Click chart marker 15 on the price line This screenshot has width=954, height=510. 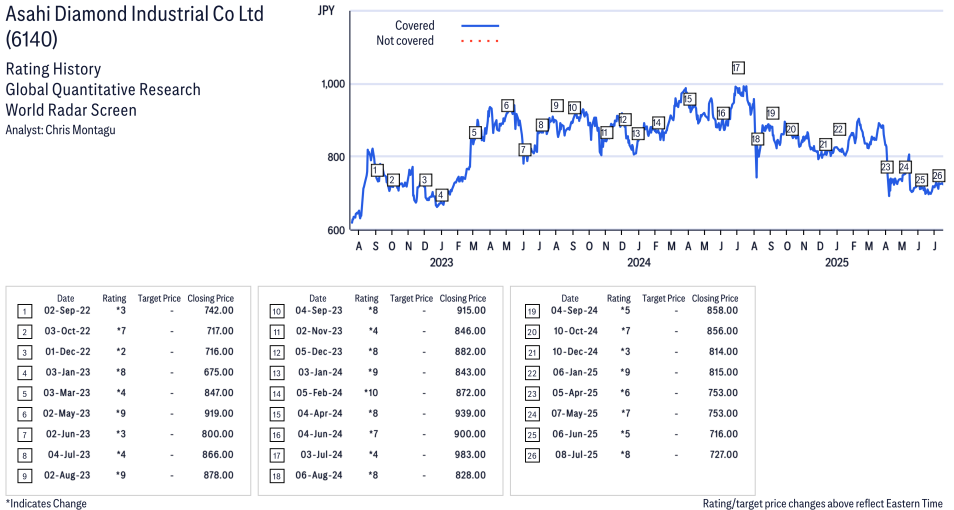[x=688, y=99]
